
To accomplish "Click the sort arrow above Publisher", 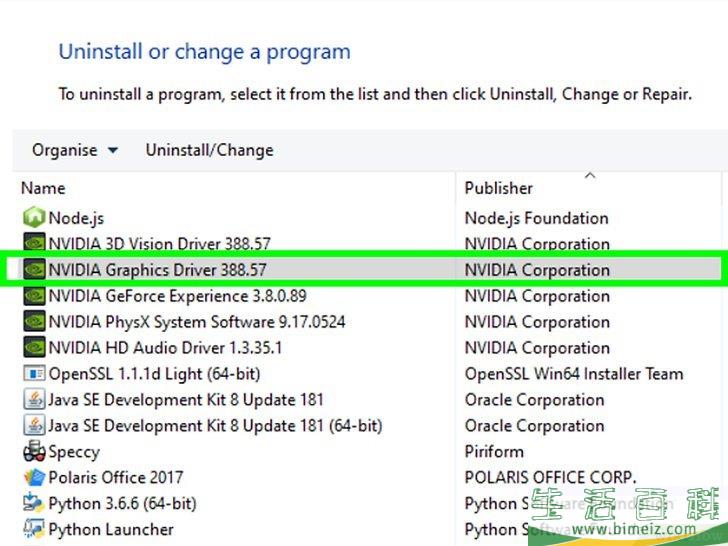I will tap(590, 176).
